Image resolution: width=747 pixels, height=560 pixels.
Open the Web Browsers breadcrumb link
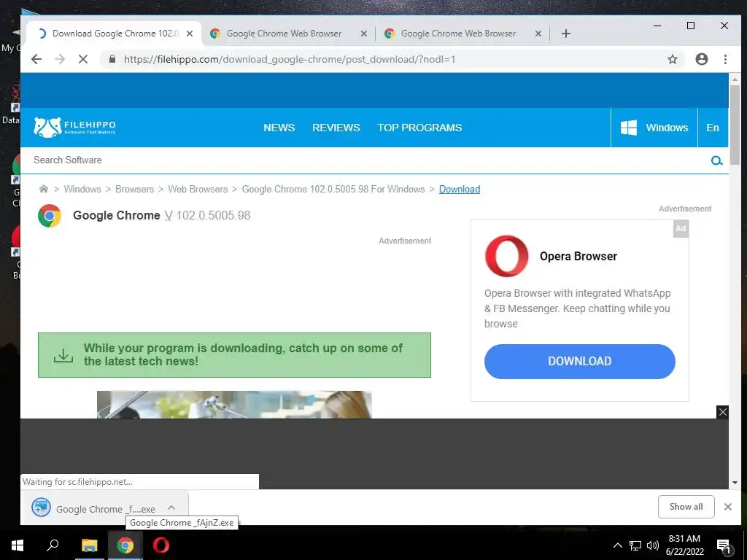point(198,189)
